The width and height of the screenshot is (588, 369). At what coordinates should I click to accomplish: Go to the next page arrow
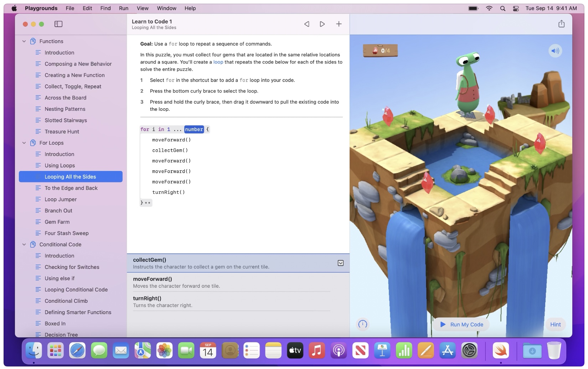(x=322, y=24)
